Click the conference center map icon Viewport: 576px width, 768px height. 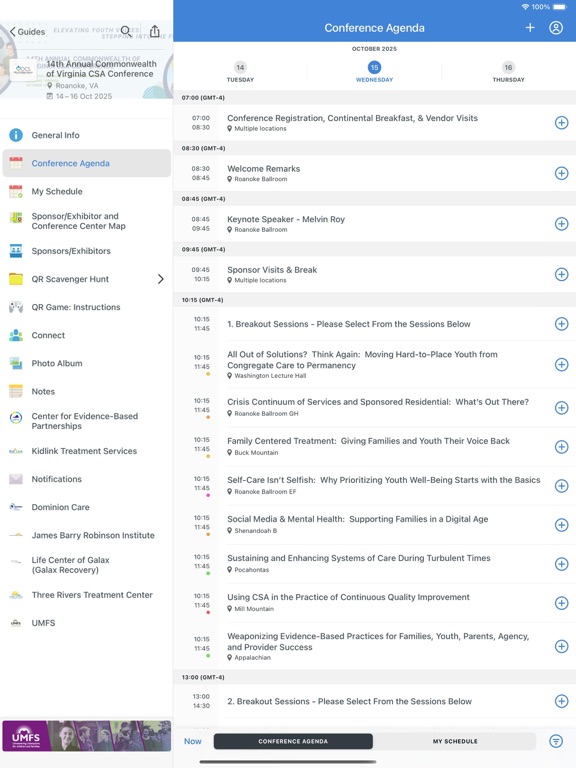16,217
